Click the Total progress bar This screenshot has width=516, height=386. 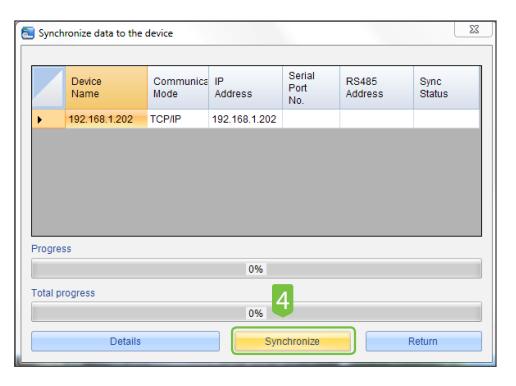click(256, 312)
